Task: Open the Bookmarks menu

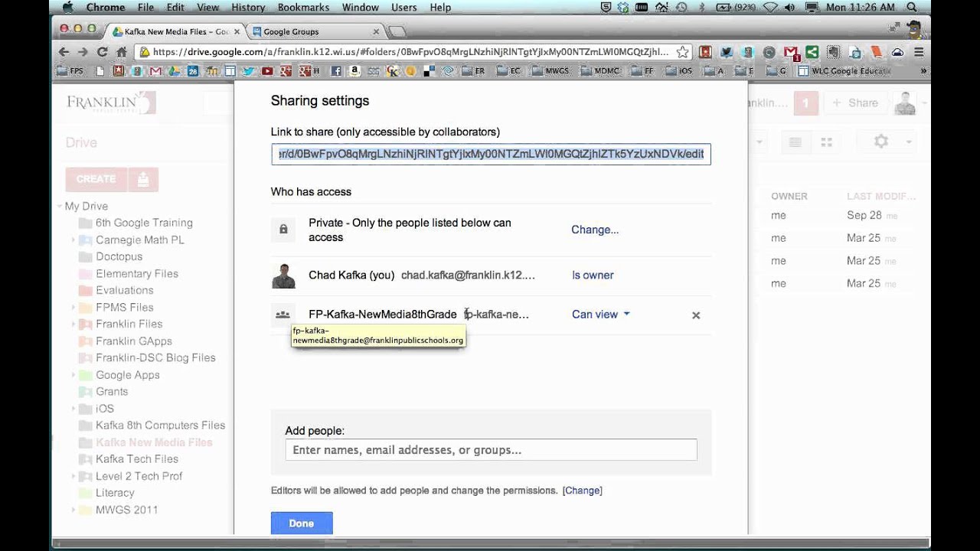Action: click(x=303, y=7)
